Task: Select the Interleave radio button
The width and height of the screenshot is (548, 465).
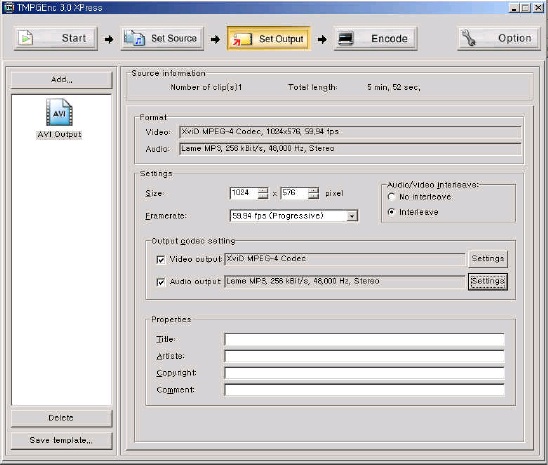Action: click(x=391, y=212)
